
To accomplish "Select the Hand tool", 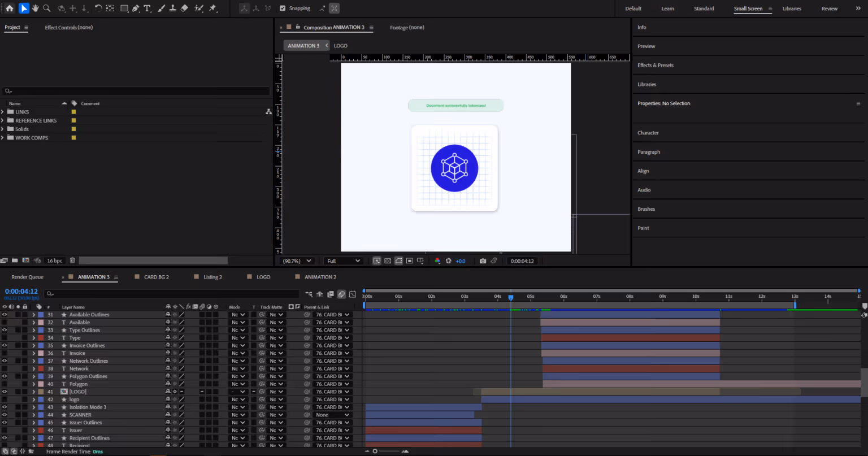I will tap(35, 8).
